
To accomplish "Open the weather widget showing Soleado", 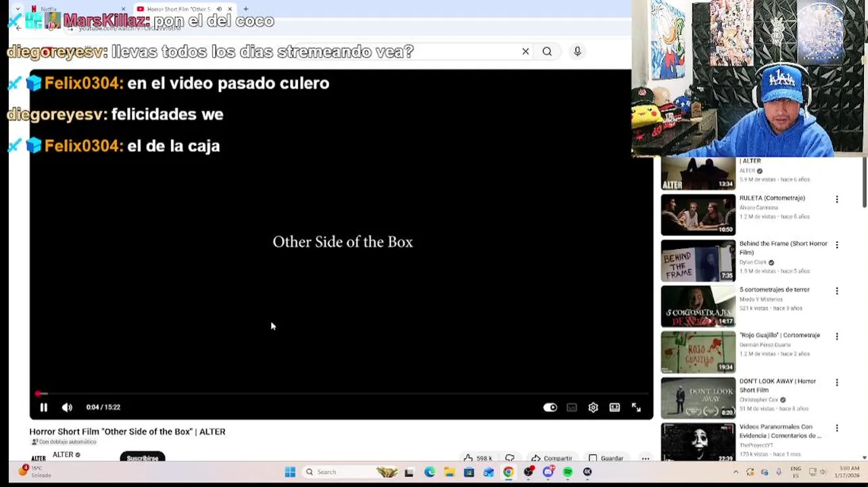I will pos(34,471).
